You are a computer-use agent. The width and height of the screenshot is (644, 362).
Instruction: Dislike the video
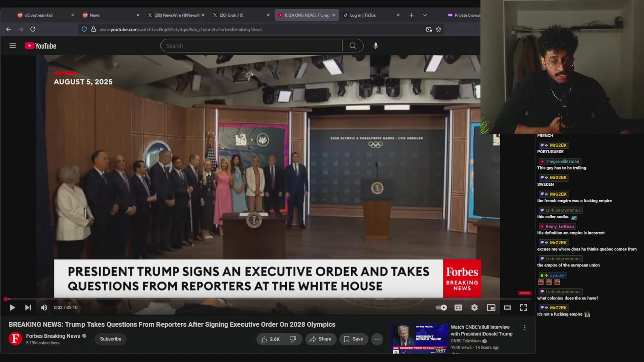point(293,339)
